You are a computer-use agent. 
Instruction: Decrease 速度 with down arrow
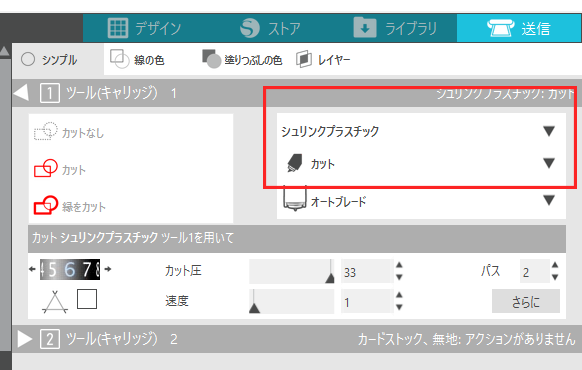(x=399, y=307)
